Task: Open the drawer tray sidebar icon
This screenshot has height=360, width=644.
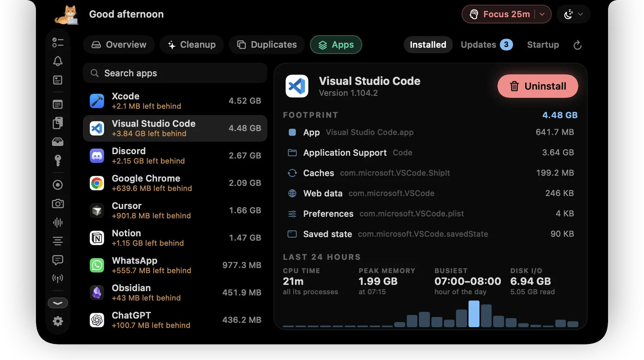Action: coord(58,142)
